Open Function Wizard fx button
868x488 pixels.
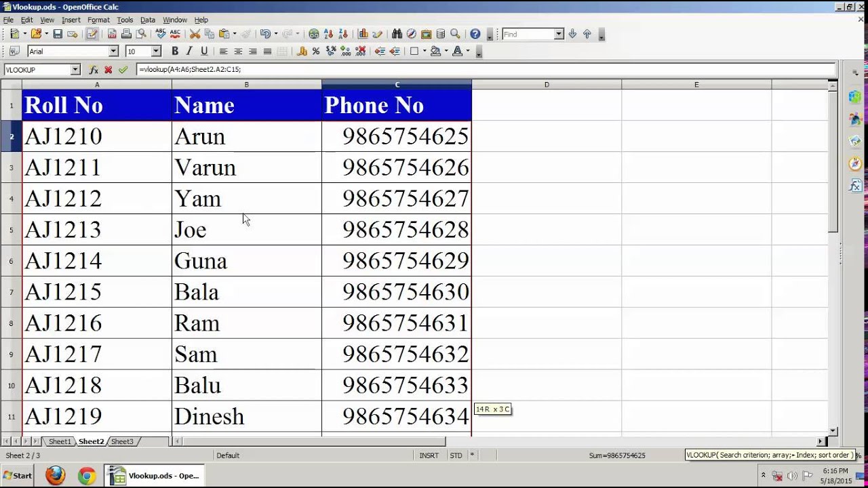[x=94, y=70]
